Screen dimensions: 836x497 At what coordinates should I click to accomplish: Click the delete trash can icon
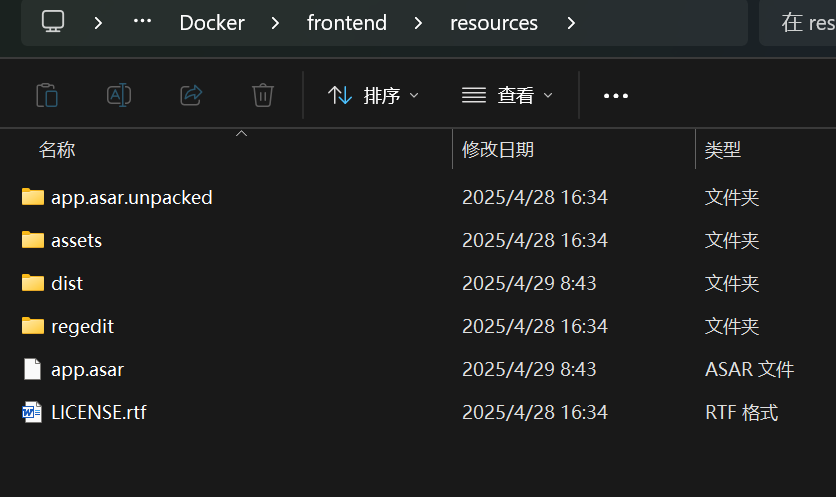coord(263,95)
